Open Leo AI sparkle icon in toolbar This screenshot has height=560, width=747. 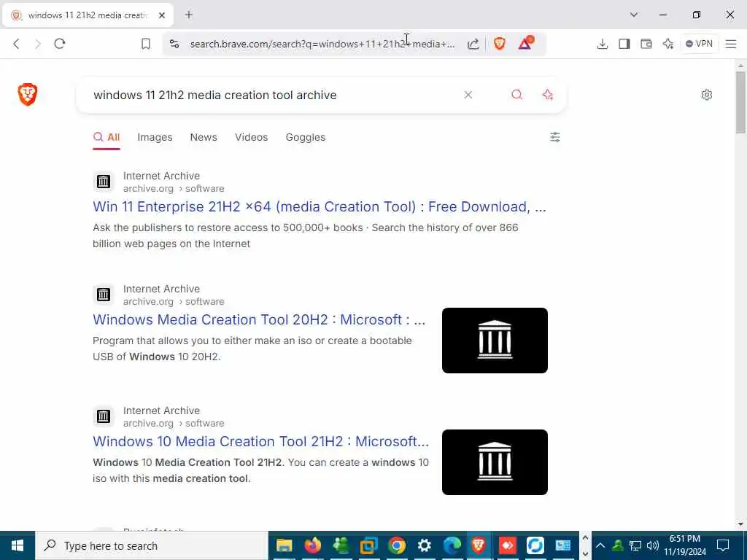coord(668,44)
